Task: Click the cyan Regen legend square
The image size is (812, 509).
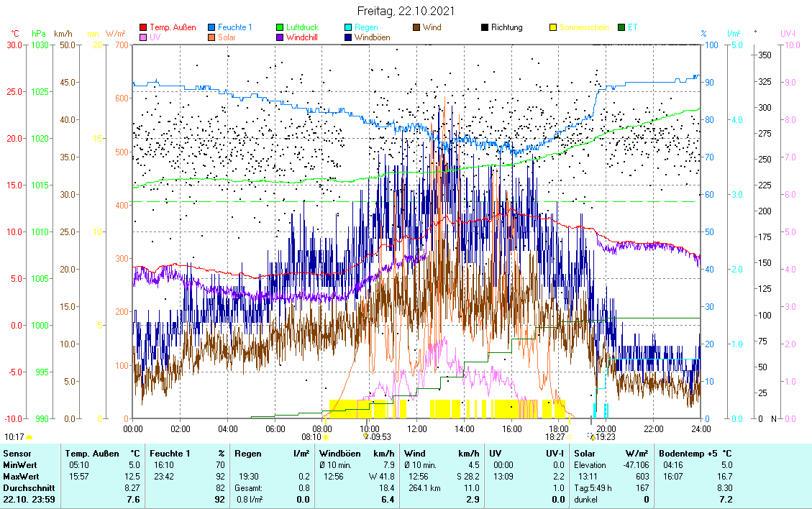Action: (348, 27)
